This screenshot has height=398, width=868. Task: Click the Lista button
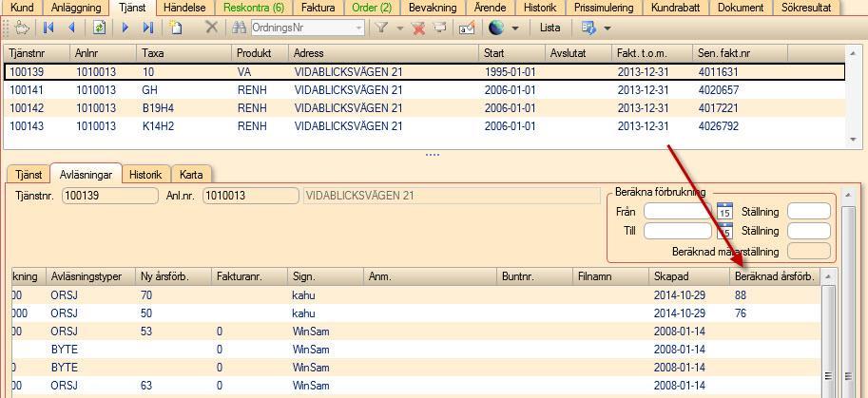[550, 28]
